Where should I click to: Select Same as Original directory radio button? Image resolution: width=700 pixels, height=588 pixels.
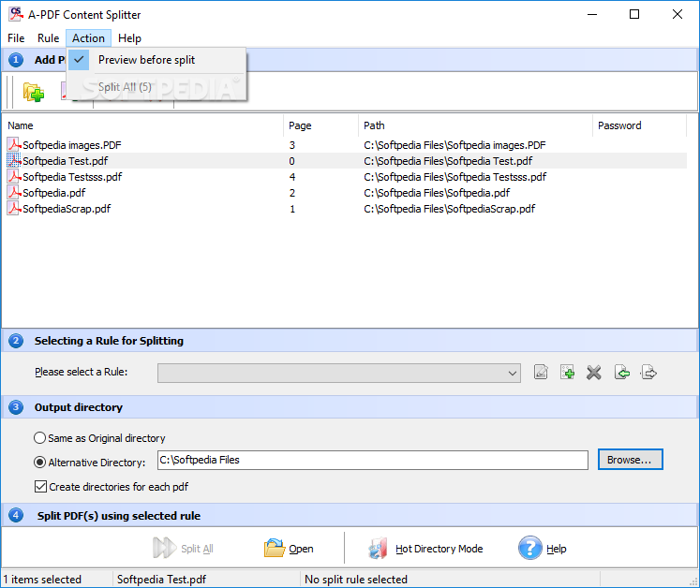point(39,438)
